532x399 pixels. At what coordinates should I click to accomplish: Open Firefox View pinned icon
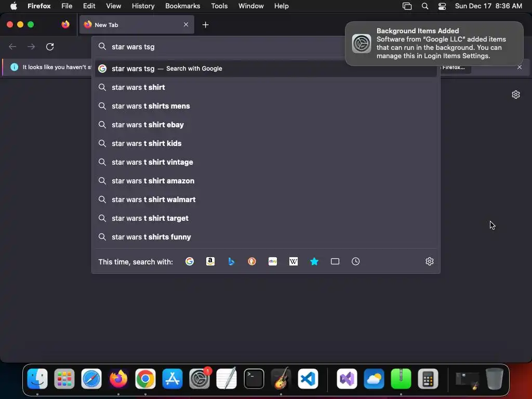point(65,24)
